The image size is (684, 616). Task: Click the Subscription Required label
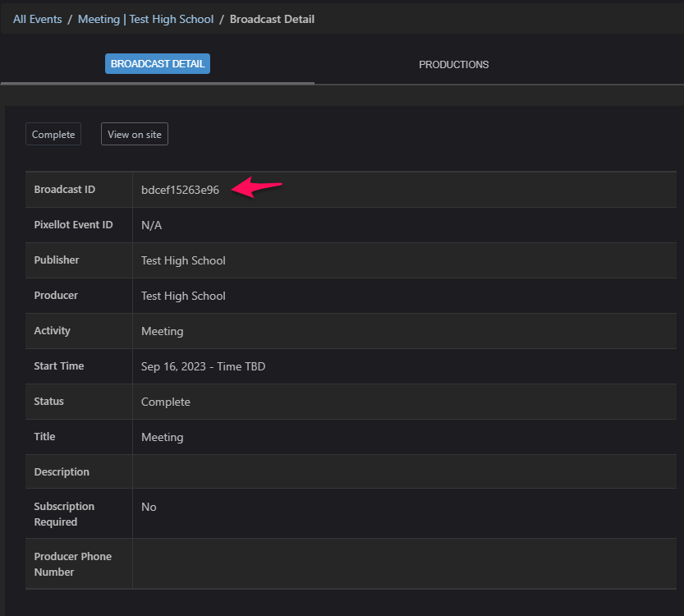tap(64, 514)
